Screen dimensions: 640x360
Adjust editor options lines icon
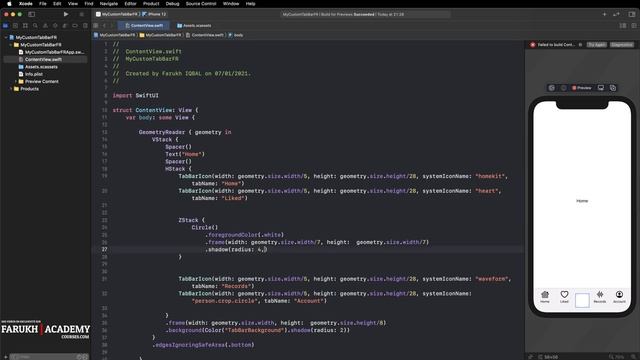tap(623, 25)
